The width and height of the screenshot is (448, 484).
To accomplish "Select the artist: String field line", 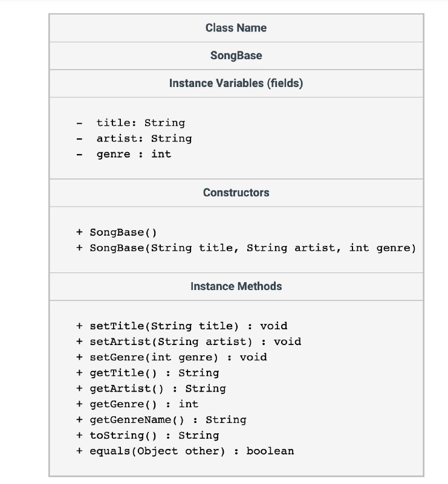I will pyautogui.click(x=144, y=138).
